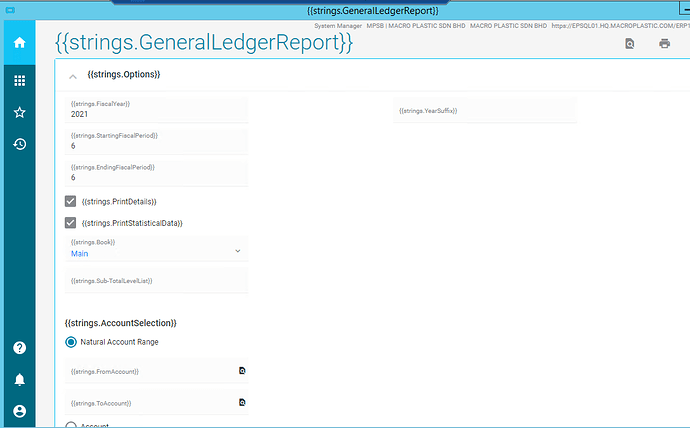The image size is (690, 428).
Task: Open the apps grid menu icon
Action: coord(19,80)
